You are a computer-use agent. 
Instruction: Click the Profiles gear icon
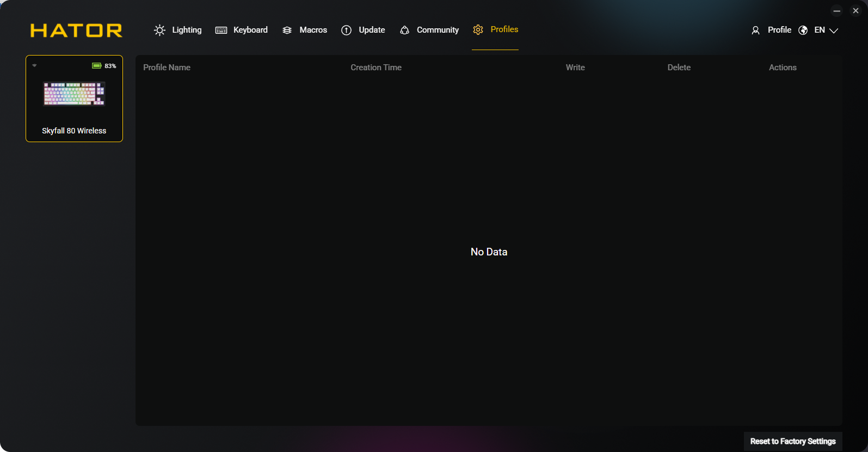(x=478, y=30)
